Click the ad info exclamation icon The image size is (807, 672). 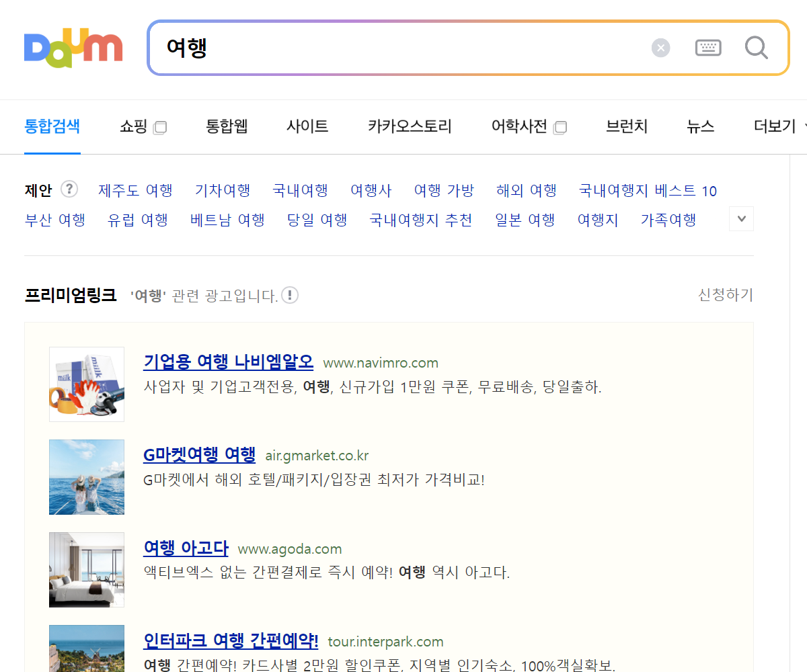coord(290,295)
